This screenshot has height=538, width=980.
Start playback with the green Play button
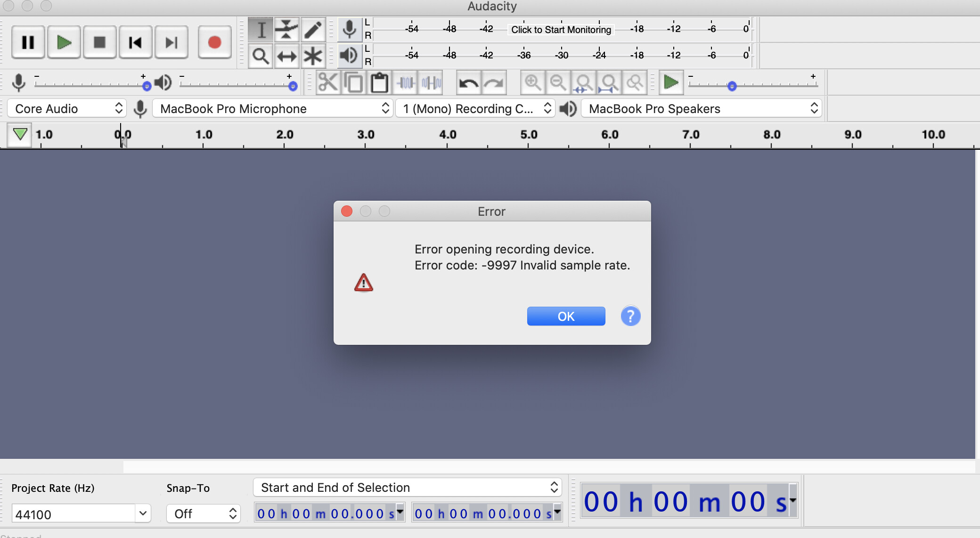[64, 42]
